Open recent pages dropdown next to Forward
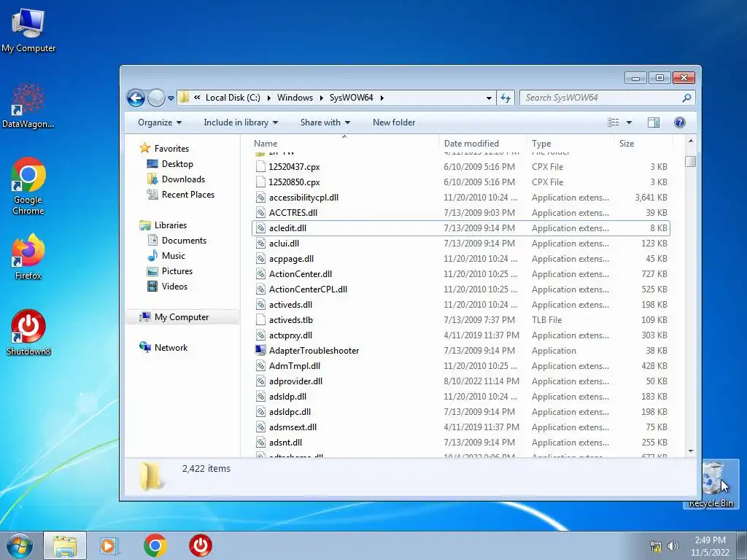This screenshot has width=747, height=560. (171, 98)
